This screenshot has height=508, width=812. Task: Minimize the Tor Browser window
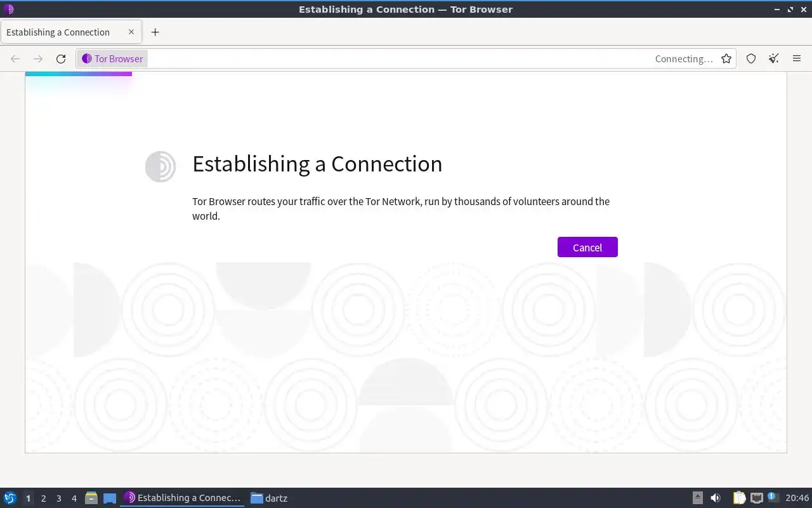point(778,10)
